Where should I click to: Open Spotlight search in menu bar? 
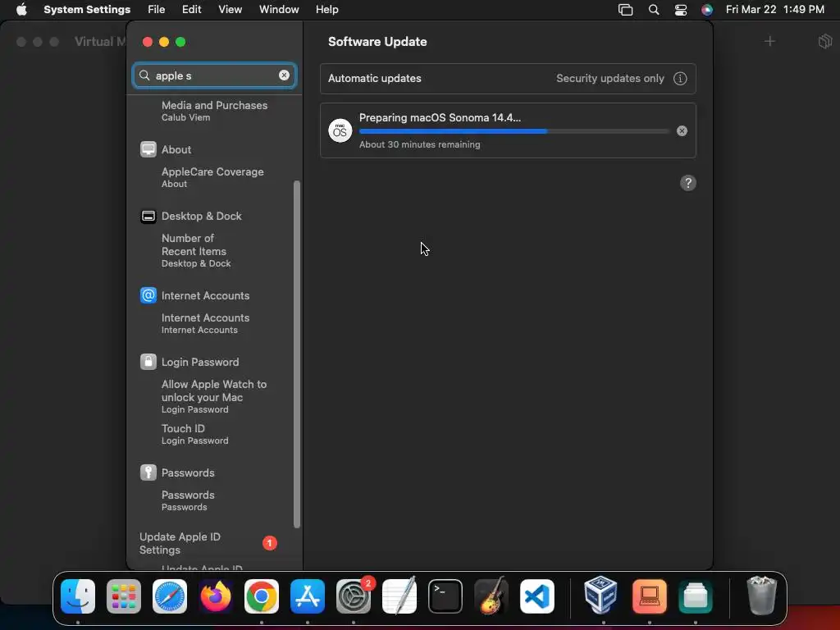click(654, 10)
